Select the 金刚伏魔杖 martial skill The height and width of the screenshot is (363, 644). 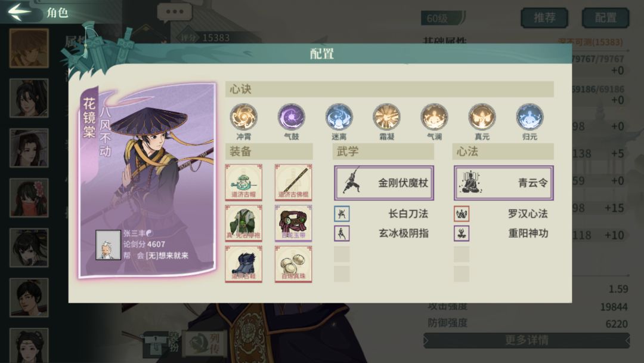(384, 183)
